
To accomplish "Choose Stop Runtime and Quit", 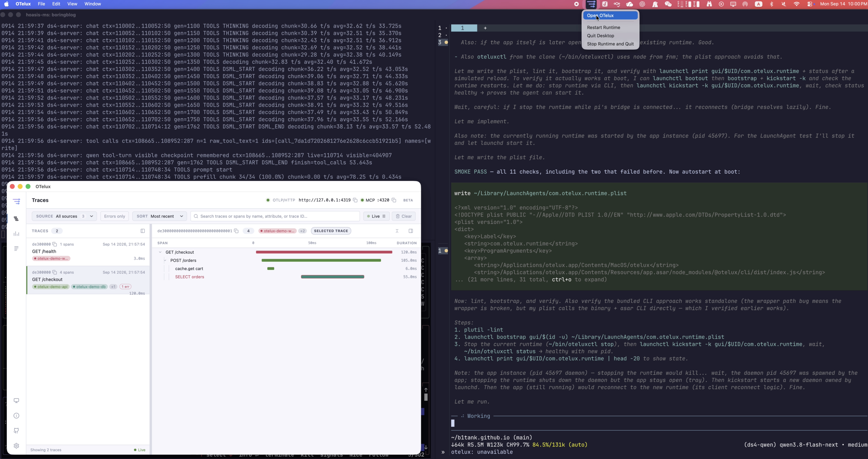I will pos(610,44).
